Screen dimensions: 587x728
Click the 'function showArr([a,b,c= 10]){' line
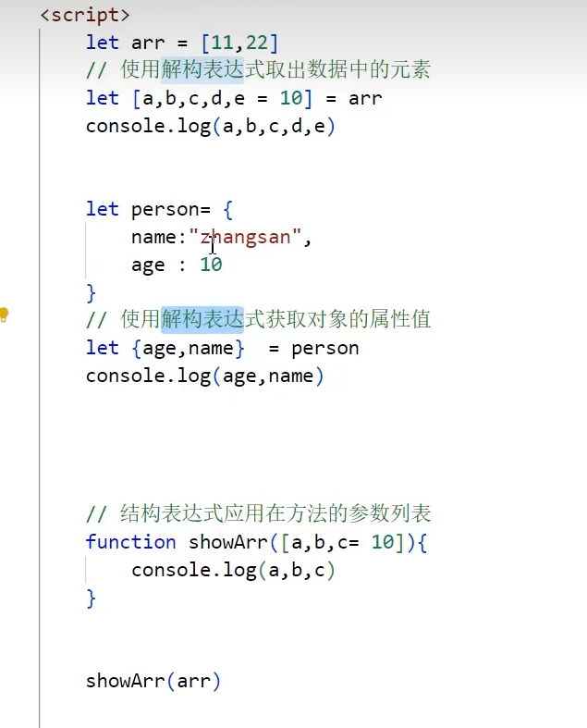[256, 542]
